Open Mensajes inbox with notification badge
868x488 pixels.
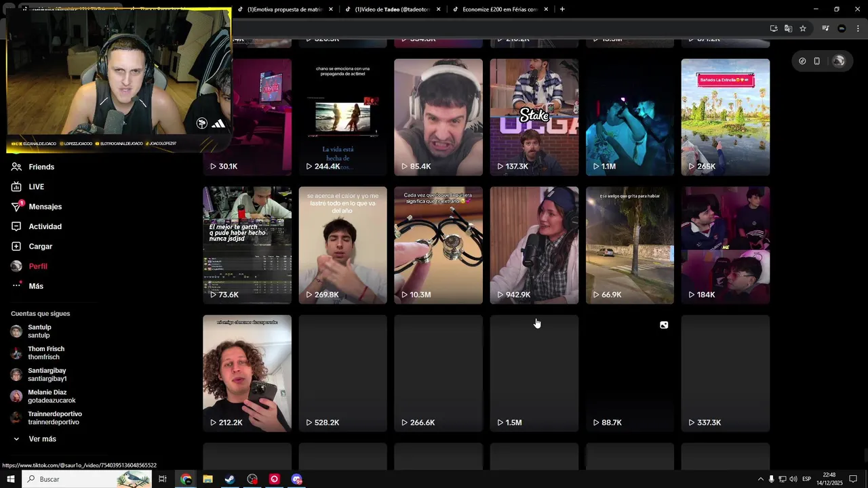36,207
